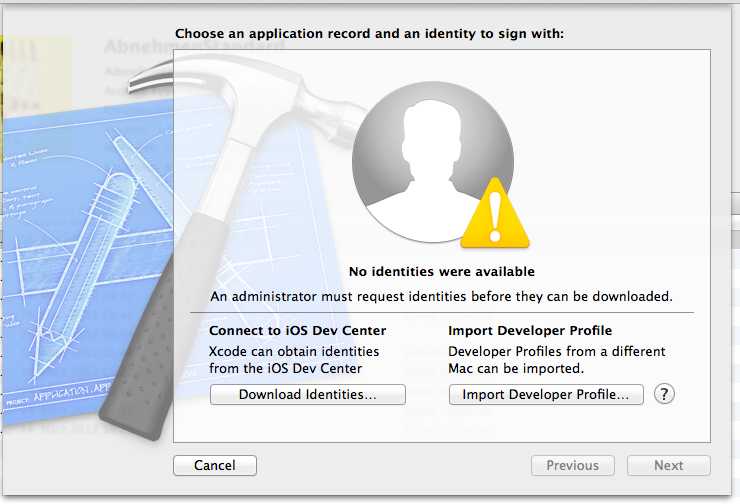The width and height of the screenshot is (740, 504).
Task: Open help via the question mark button
Action: tap(664, 394)
